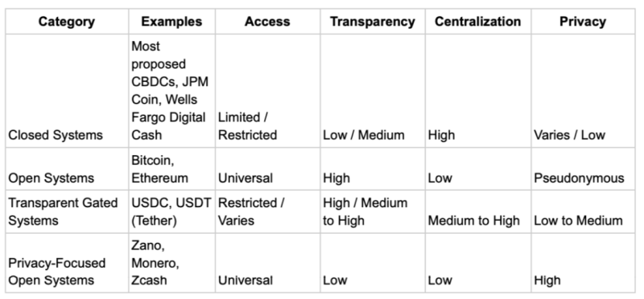The width and height of the screenshot is (644, 299).
Task: Click the Category column header
Action: [67, 22]
